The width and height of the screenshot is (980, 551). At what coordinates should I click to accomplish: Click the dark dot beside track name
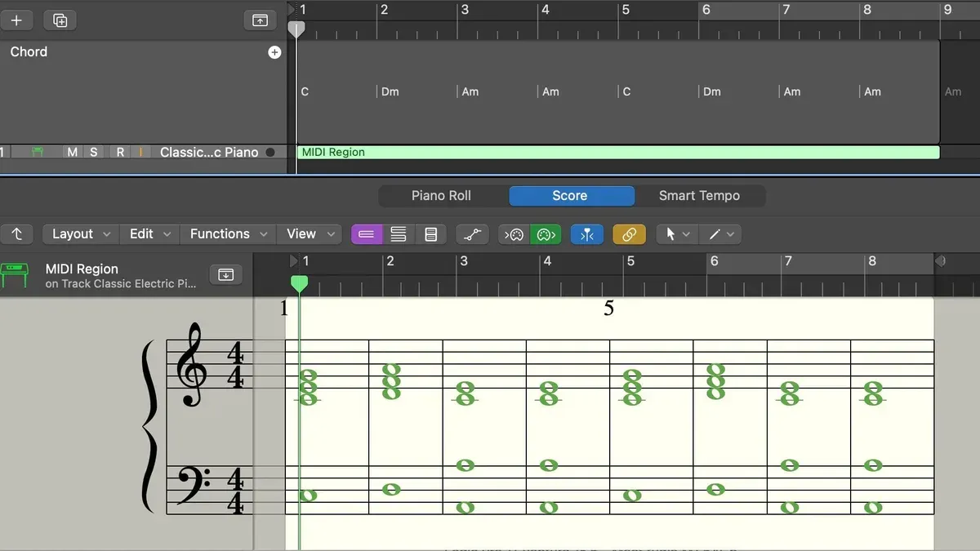pyautogui.click(x=270, y=152)
